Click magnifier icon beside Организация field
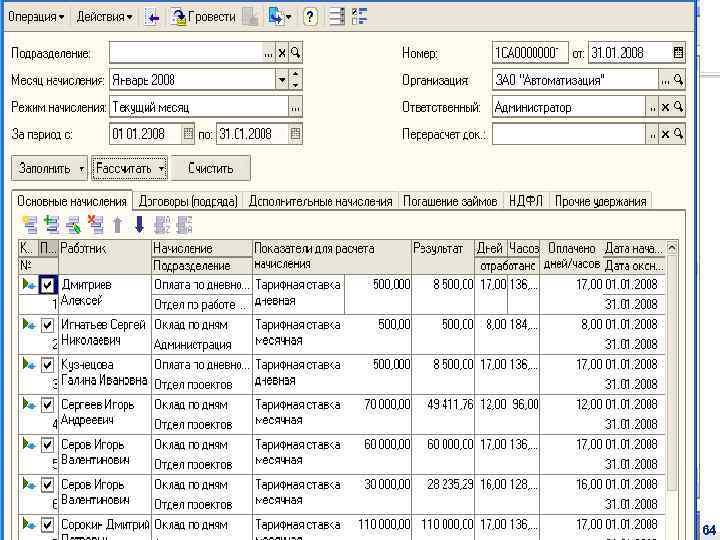The width and height of the screenshot is (720, 540). pyautogui.click(x=679, y=79)
